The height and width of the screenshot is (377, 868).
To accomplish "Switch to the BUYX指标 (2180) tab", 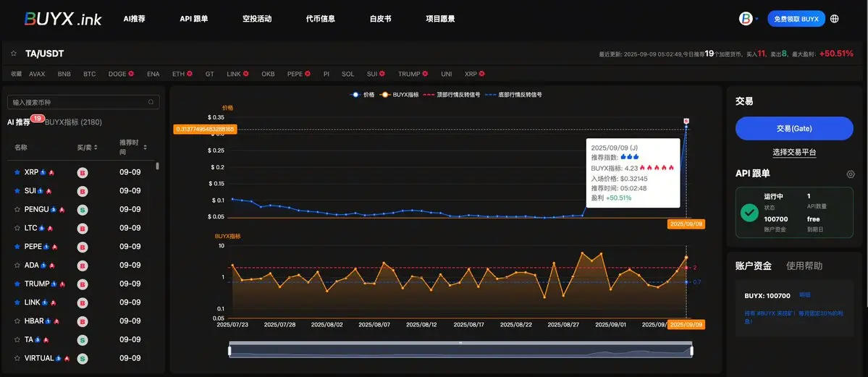I will tap(74, 122).
